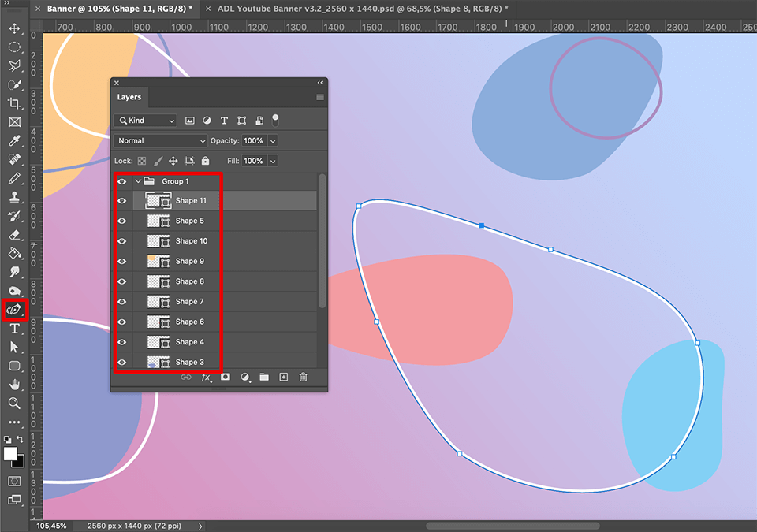Add a layer mask from Layers panel
Viewport: 757px width, 532px height.
225,378
